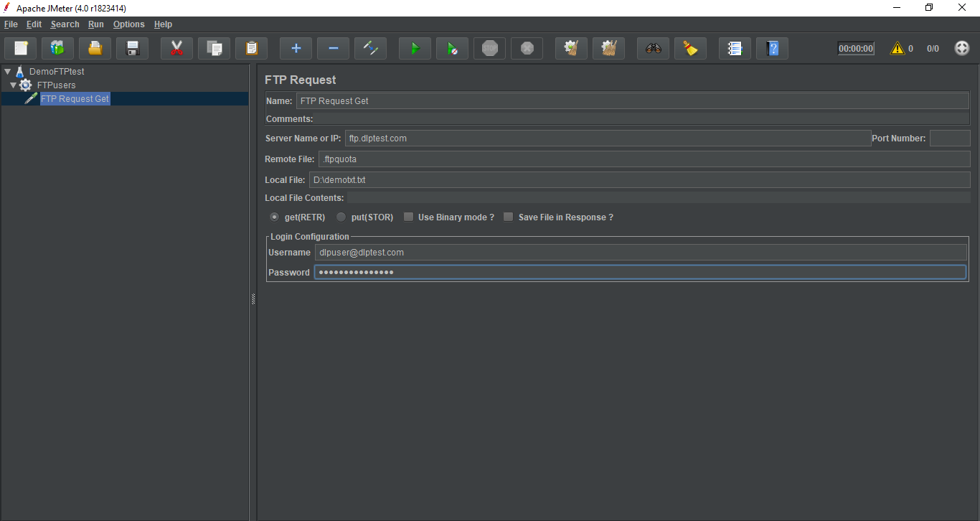Click the Add plus toolbar icon
The image size is (980, 521).
click(x=296, y=49)
